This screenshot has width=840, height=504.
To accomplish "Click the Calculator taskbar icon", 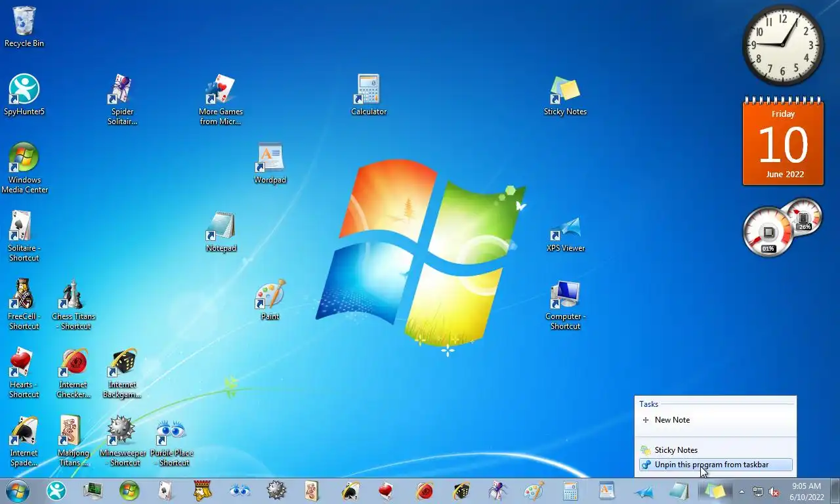I will pyautogui.click(x=570, y=490).
